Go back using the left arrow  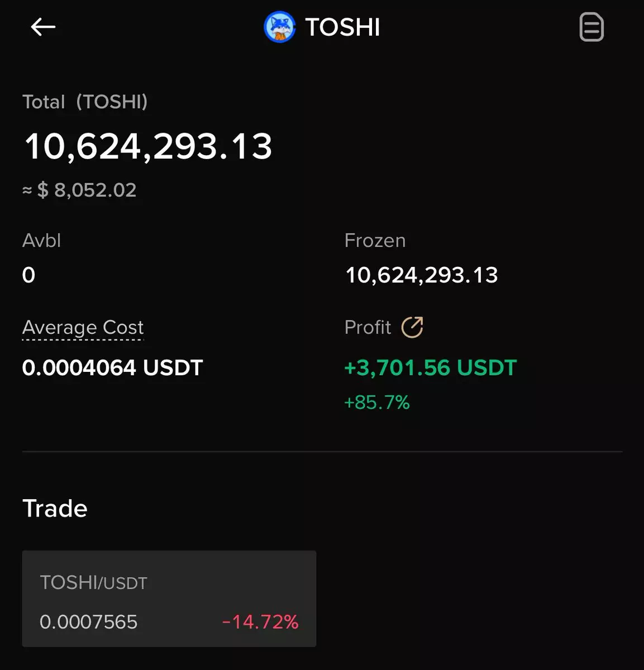pos(43,27)
